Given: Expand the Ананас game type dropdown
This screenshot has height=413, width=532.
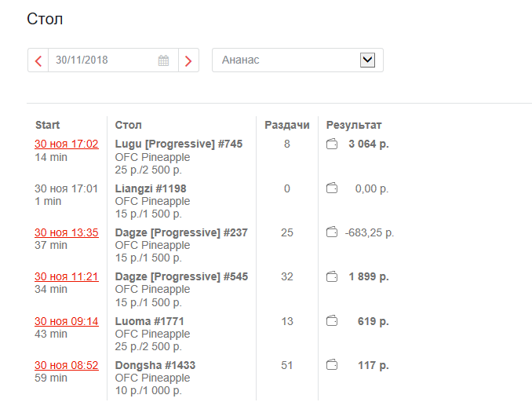Looking at the screenshot, I should (366, 60).
